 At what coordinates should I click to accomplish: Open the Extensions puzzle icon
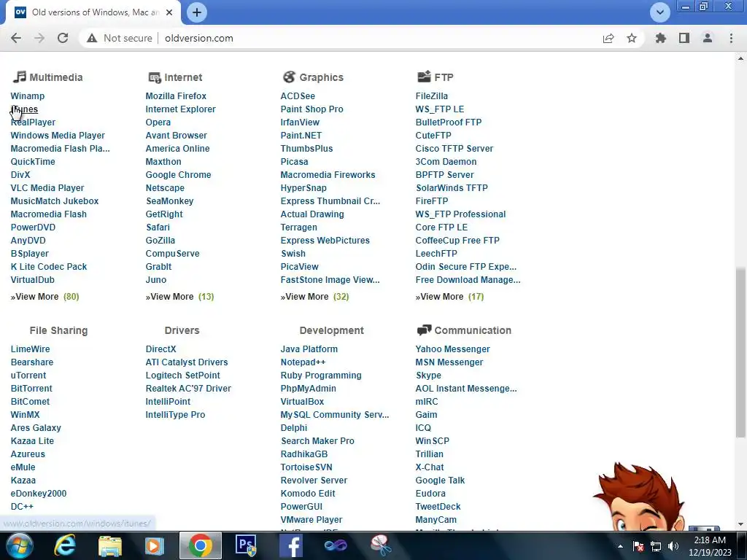click(x=660, y=38)
